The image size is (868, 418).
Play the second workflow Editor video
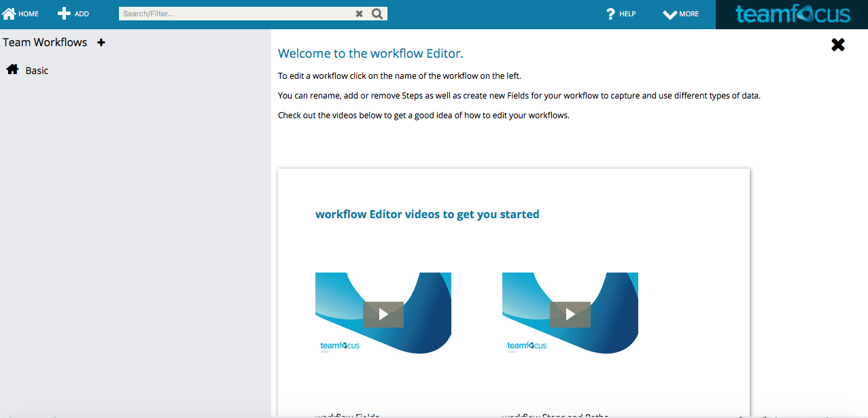pos(570,314)
